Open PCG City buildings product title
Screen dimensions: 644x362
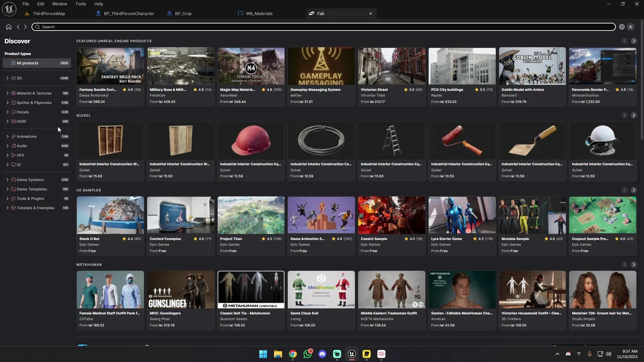pyautogui.click(x=447, y=89)
